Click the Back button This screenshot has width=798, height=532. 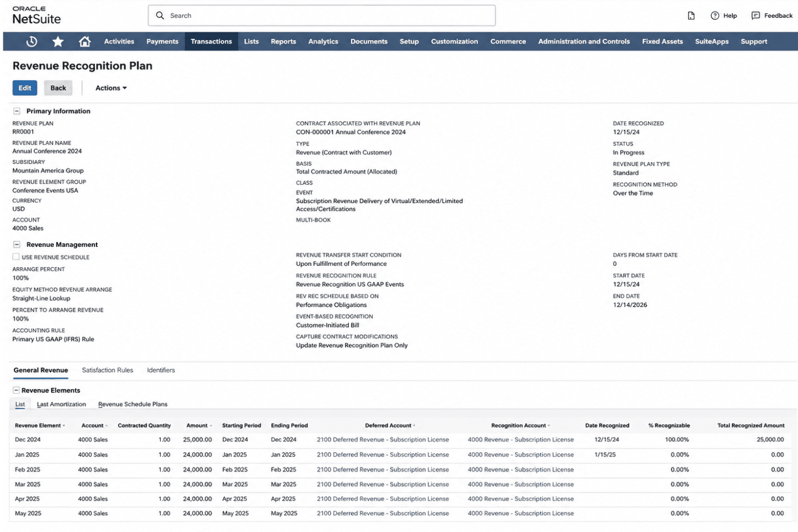click(58, 88)
